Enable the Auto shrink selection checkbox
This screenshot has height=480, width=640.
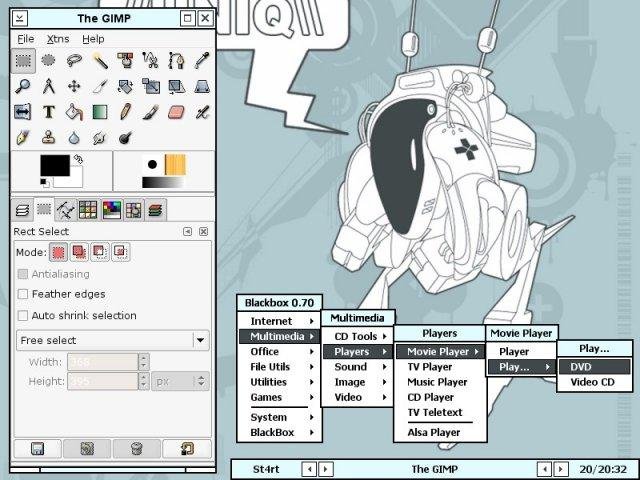(23, 316)
